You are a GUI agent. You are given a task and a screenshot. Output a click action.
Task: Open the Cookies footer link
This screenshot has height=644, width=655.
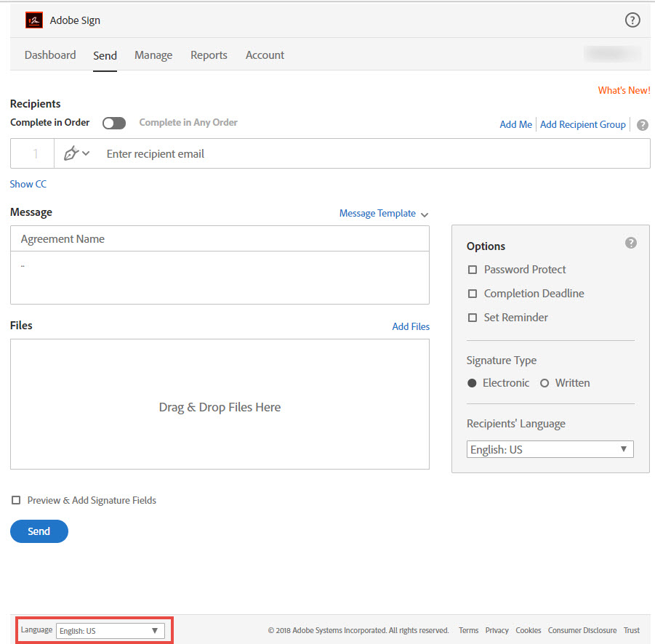pyautogui.click(x=528, y=630)
